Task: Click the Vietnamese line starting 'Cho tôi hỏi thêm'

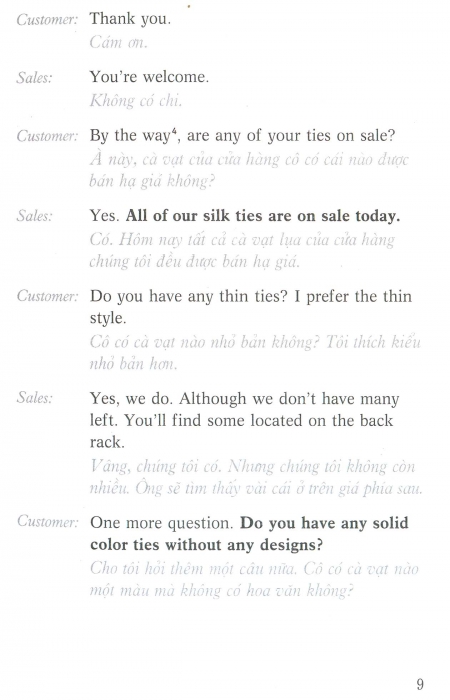Action: 254,569
